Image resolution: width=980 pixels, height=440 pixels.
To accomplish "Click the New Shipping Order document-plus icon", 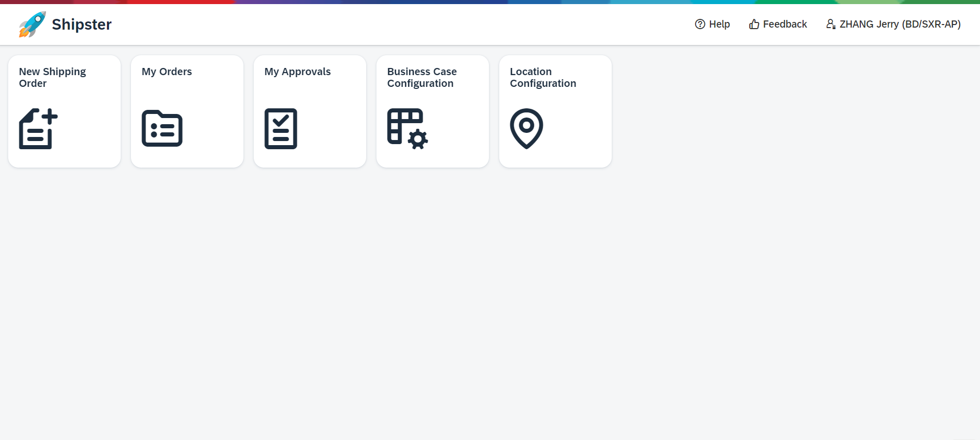I will pos(38,129).
